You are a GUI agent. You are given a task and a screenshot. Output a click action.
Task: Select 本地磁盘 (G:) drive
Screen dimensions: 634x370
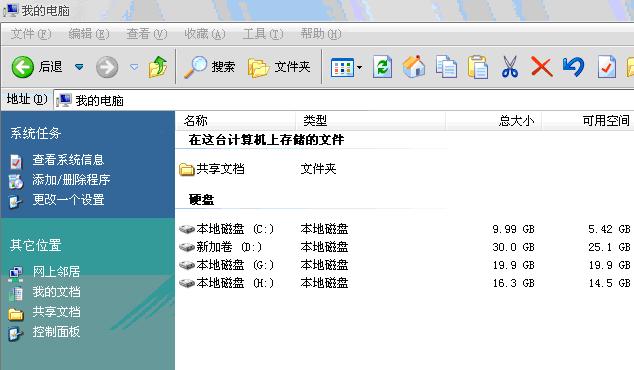click(x=227, y=265)
